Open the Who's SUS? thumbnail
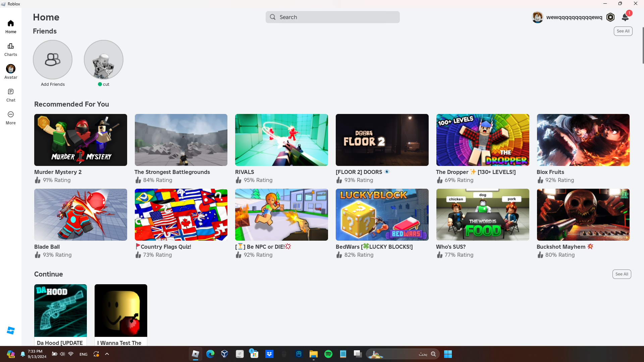 483,215
